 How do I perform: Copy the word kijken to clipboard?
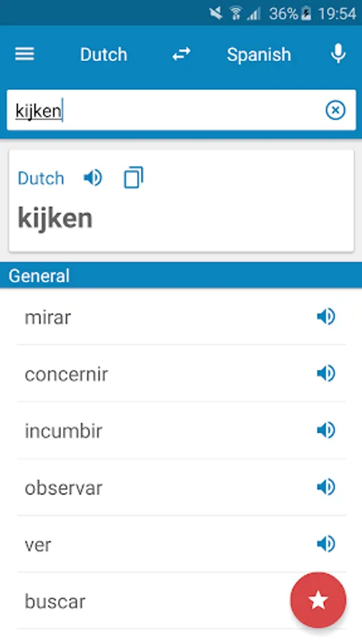point(133,177)
